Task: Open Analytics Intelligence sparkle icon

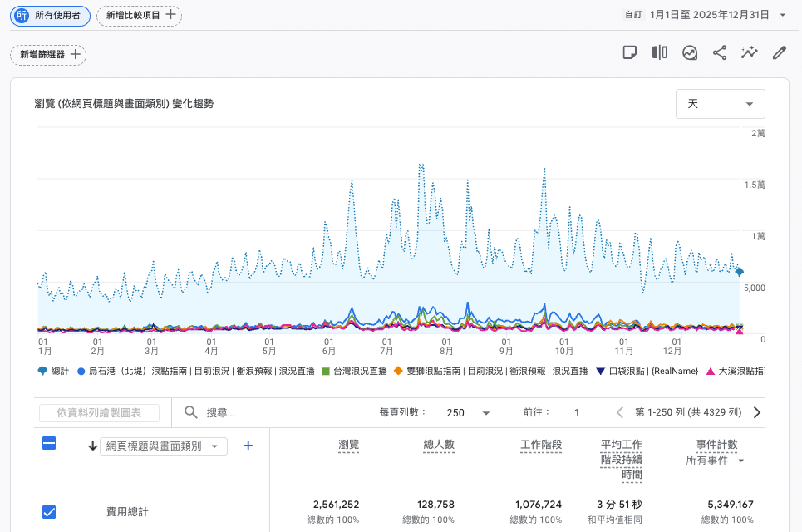Action: point(749,52)
